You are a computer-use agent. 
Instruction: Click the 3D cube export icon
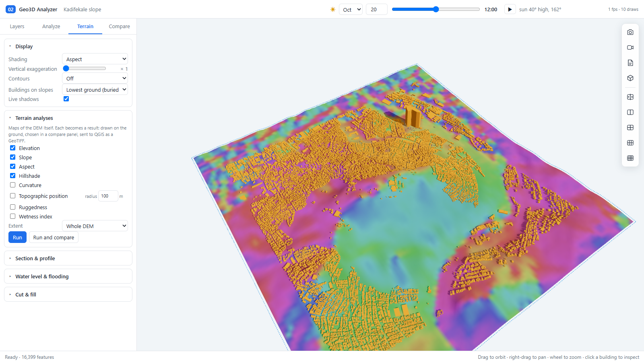click(x=630, y=78)
